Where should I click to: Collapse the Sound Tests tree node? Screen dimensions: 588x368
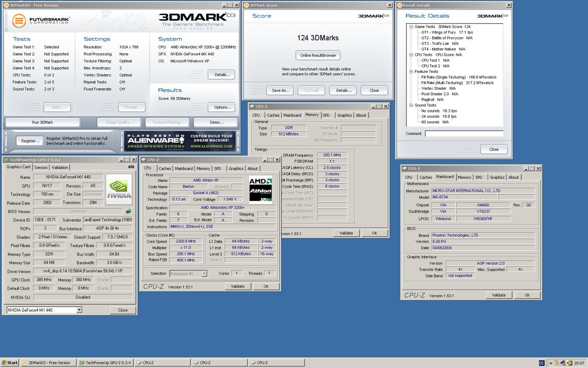coord(411,105)
